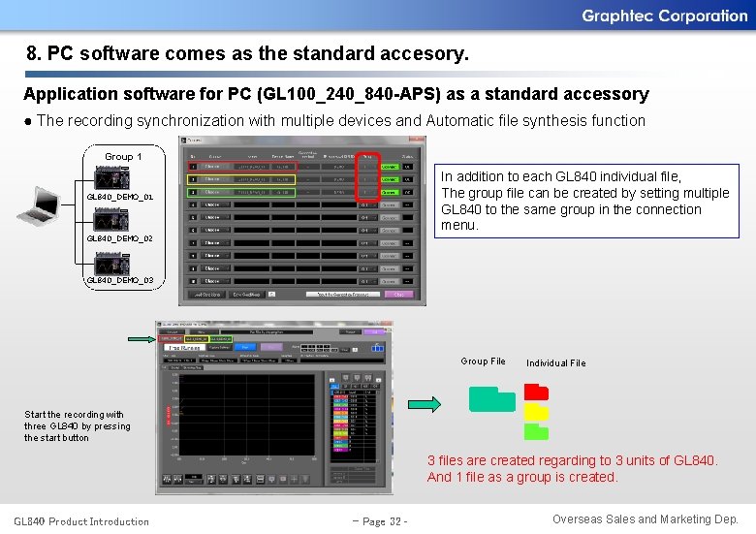This screenshot has width=756, height=534.
Task: Select the green GL840_DEMO_03 device tab
Action: pos(221,339)
